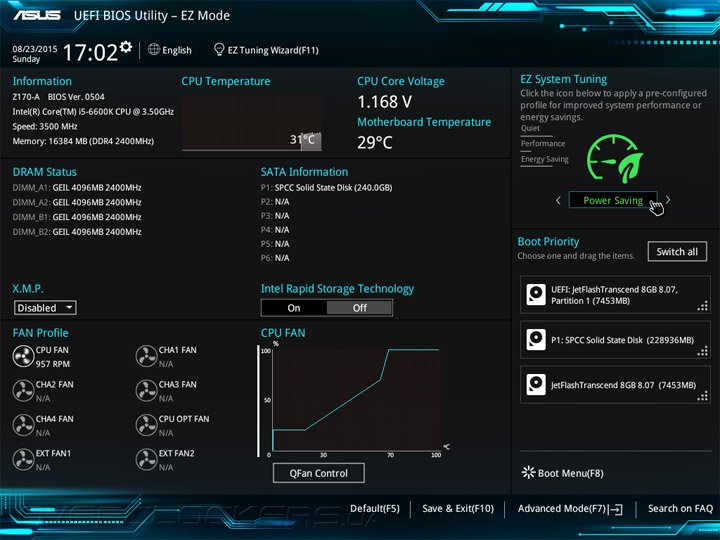This screenshot has height=540, width=720.
Task: Click the date 08/23/2015
Action: [x=34, y=49]
